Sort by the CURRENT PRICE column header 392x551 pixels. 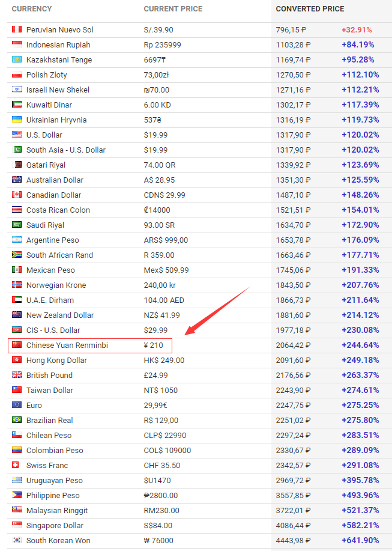(x=173, y=9)
